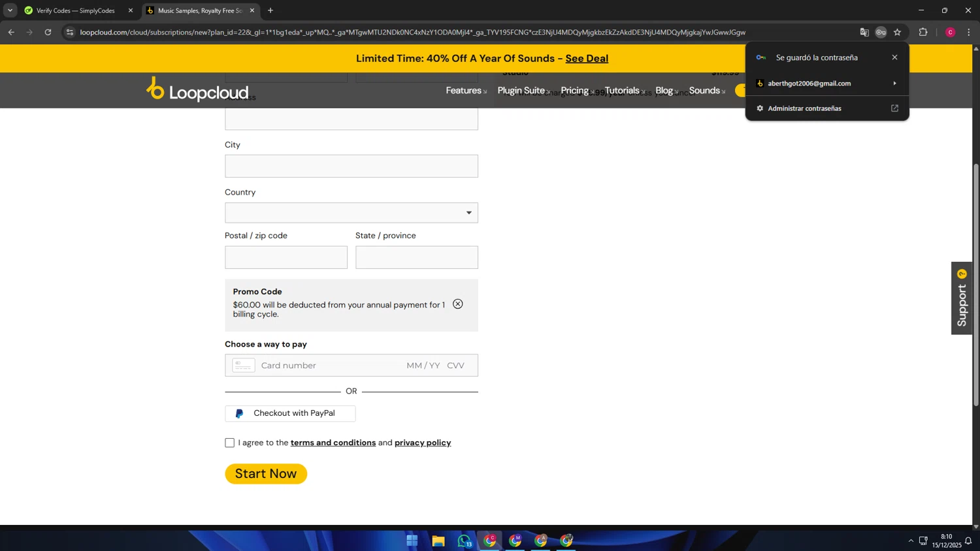
Task: Remove the applied promo code
Action: pyautogui.click(x=458, y=304)
